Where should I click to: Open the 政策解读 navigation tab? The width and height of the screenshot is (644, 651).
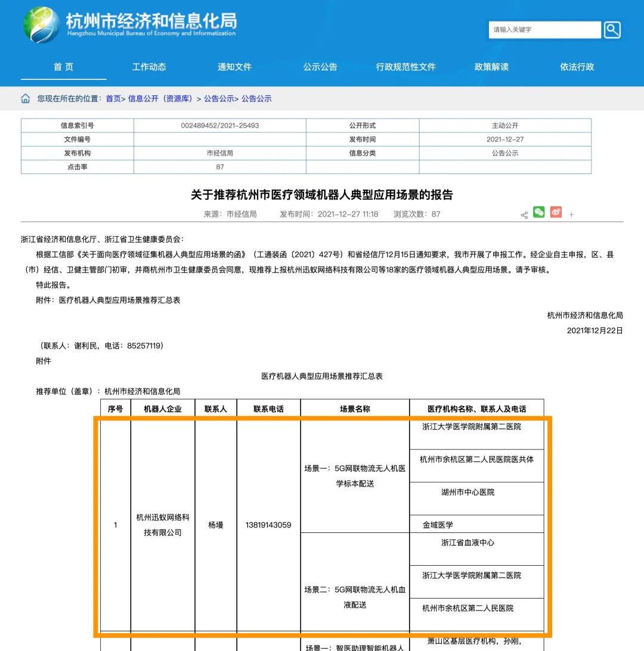click(491, 67)
